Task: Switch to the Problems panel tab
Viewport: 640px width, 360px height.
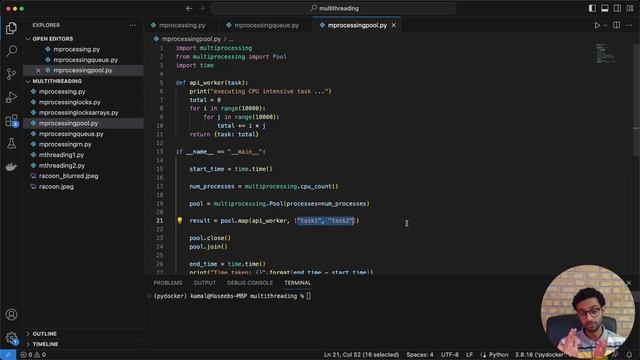Action: (x=168, y=283)
